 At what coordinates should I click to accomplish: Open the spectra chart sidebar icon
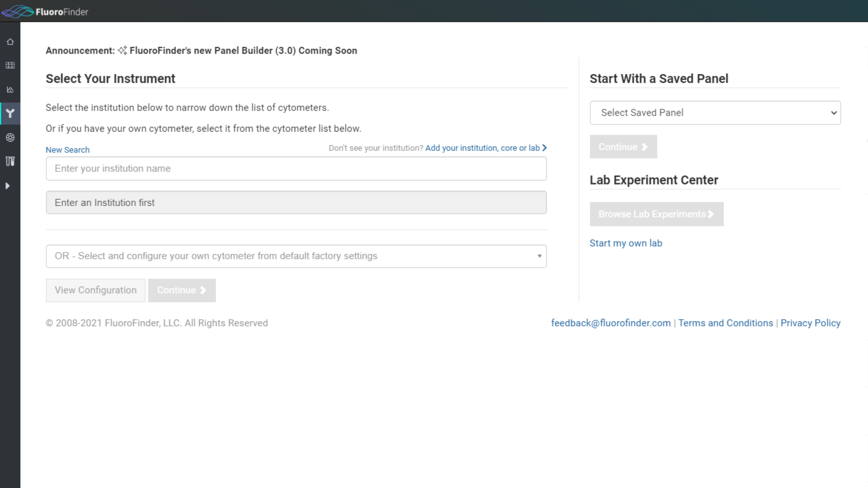(x=10, y=89)
